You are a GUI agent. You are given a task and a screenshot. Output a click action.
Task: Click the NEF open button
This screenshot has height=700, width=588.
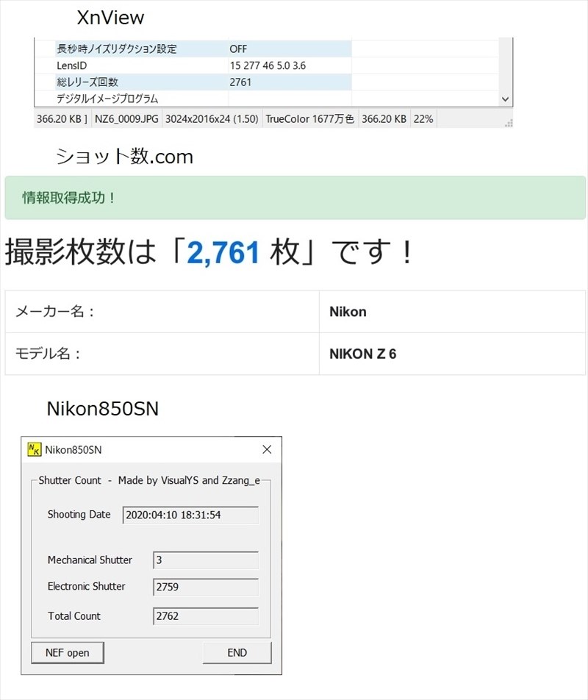coord(68,653)
